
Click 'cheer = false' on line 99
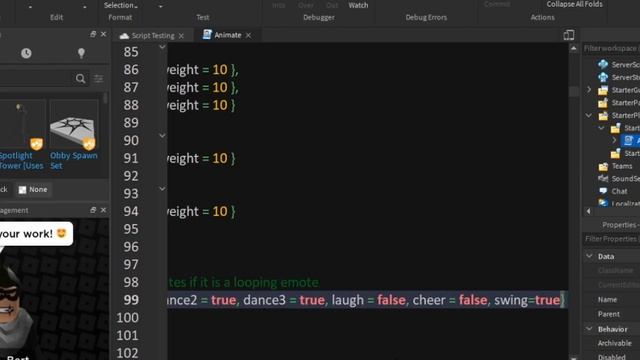coord(450,300)
